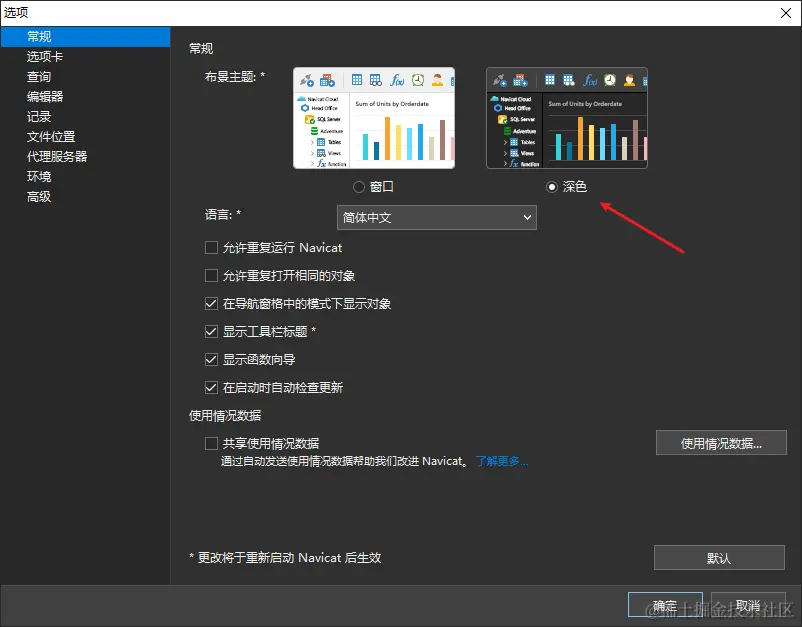Enable 允许重复打开相同的对象 checkbox
This screenshot has height=627, width=802.
[211, 276]
